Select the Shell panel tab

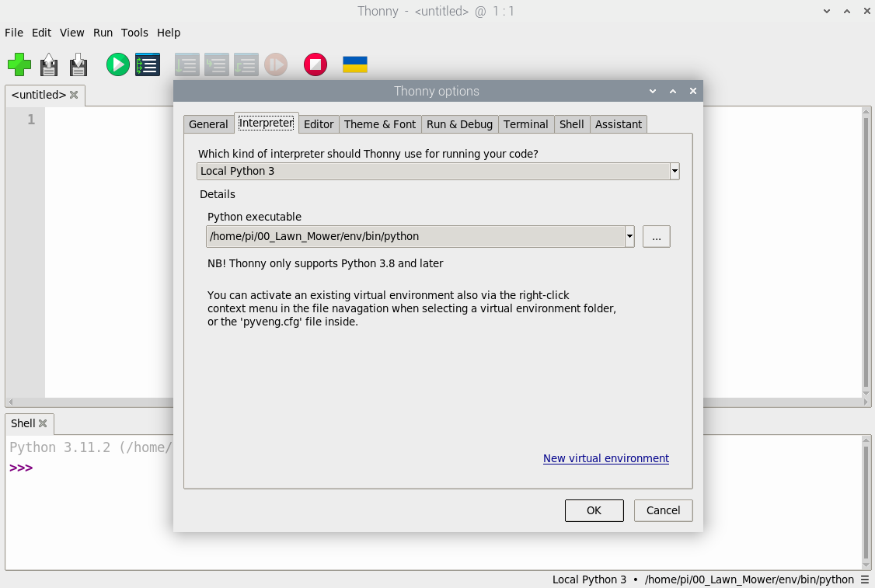pyautogui.click(x=23, y=423)
